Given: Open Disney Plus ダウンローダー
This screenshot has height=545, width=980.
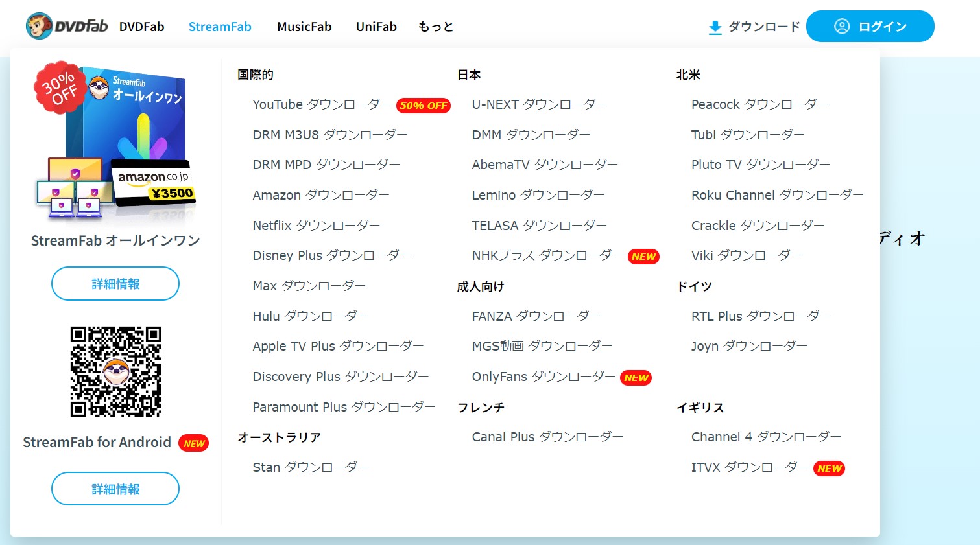Looking at the screenshot, I should point(331,255).
